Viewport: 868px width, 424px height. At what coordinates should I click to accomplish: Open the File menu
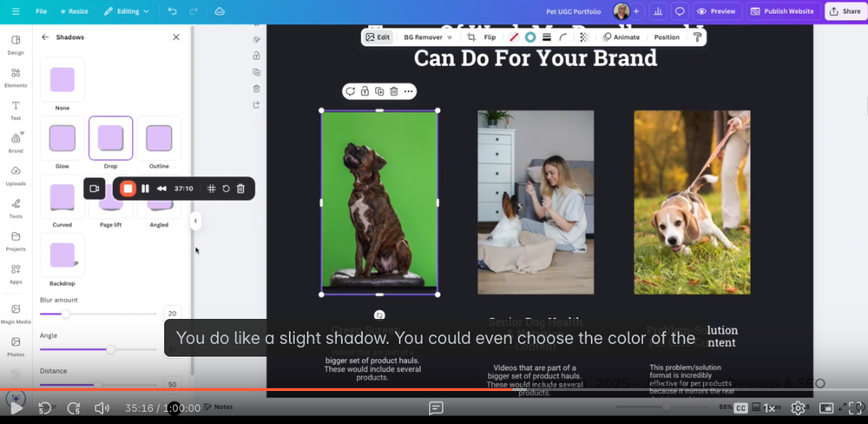pyautogui.click(x=42, y=11)
